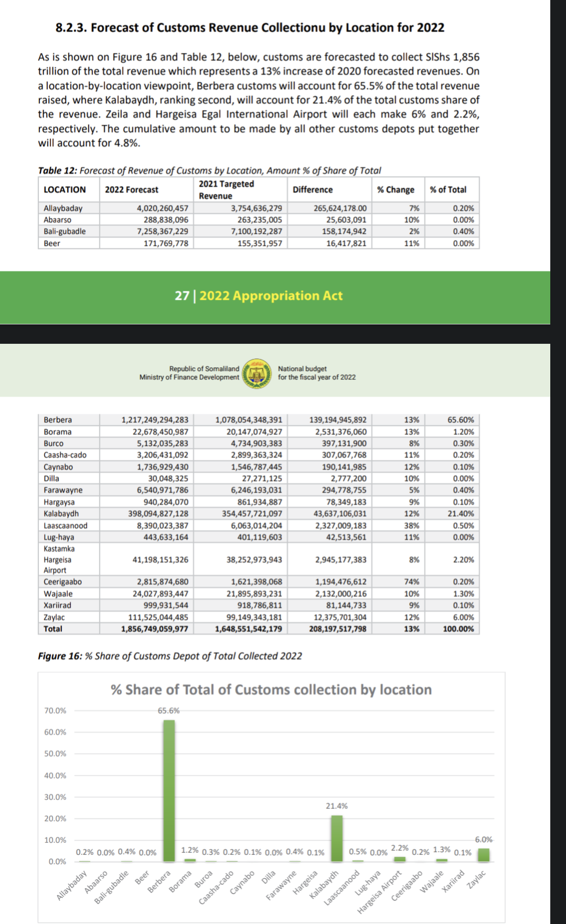Click the 30.0% y-axis label

pos(55,797)
